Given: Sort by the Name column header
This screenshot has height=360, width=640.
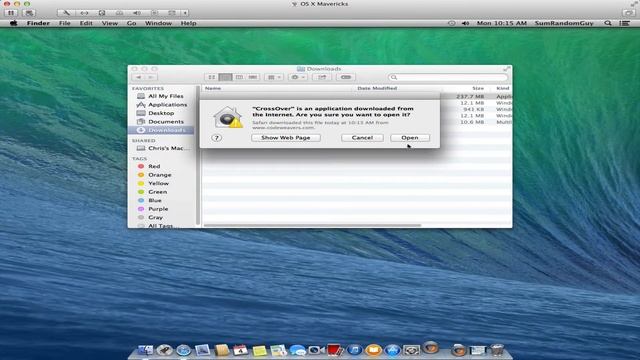Looking at the screenshot, I should (x=278, y=88).
